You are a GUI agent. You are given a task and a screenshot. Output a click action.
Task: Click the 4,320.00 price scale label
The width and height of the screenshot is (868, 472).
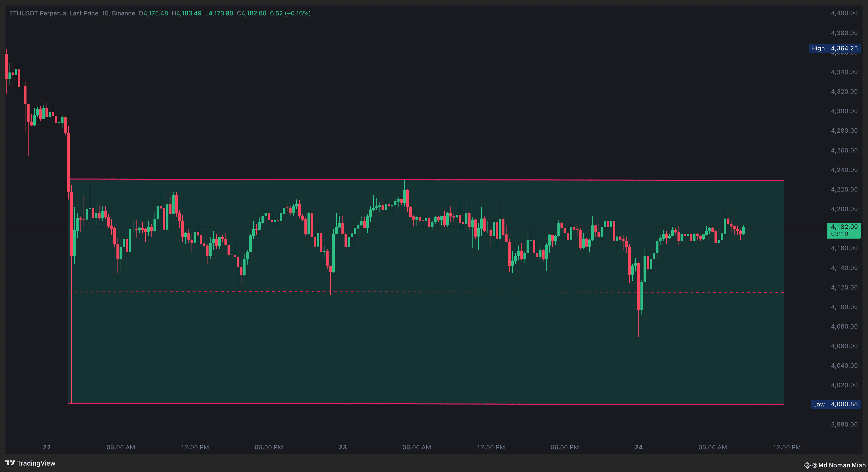tap(844, 91)
